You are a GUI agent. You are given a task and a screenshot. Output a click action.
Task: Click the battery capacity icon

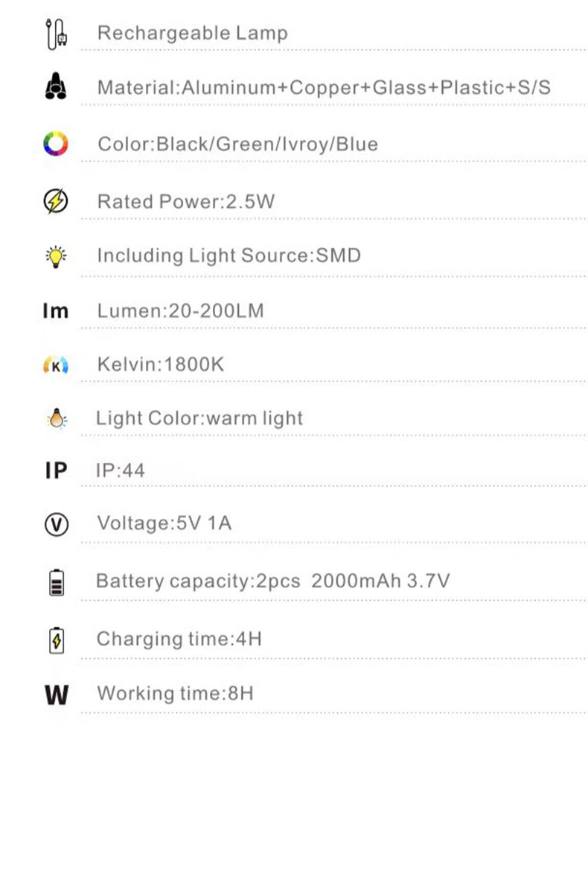tap(56, 582)
